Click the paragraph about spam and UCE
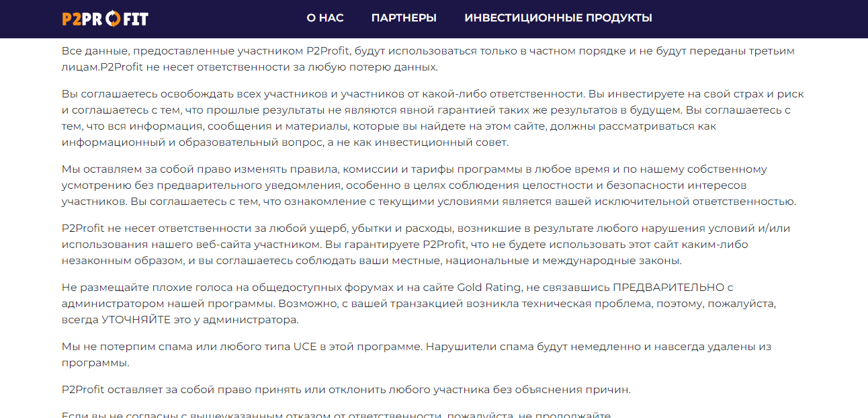868x418 pixels. tap(417, 353)
